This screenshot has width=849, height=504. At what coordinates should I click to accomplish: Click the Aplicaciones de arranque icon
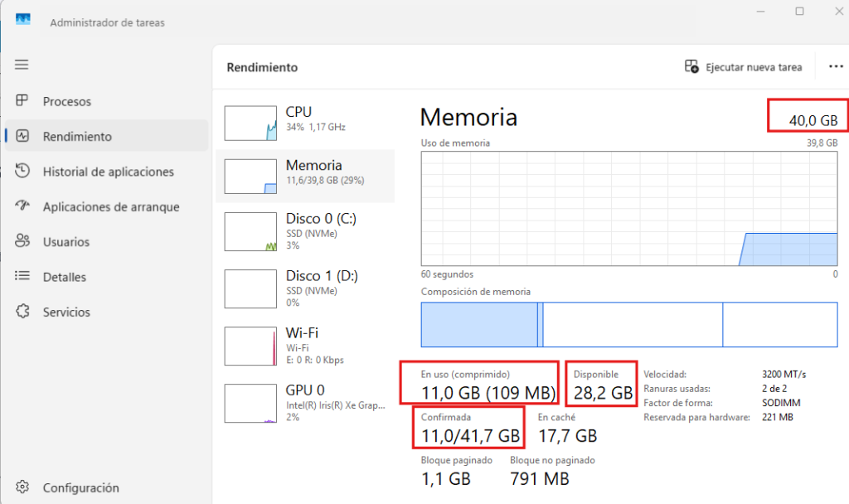[x=22, y=206]
